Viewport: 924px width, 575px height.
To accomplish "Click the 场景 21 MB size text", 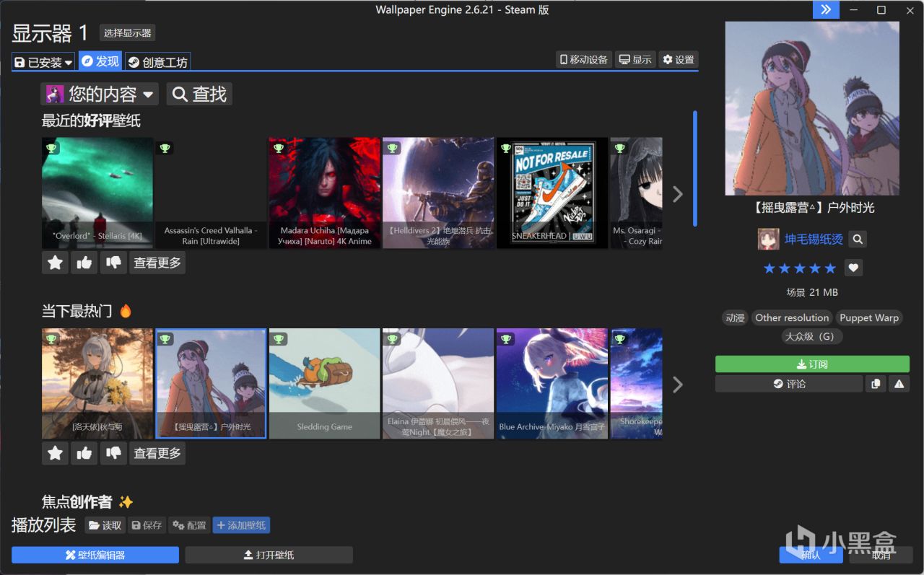I will point(812,292).
